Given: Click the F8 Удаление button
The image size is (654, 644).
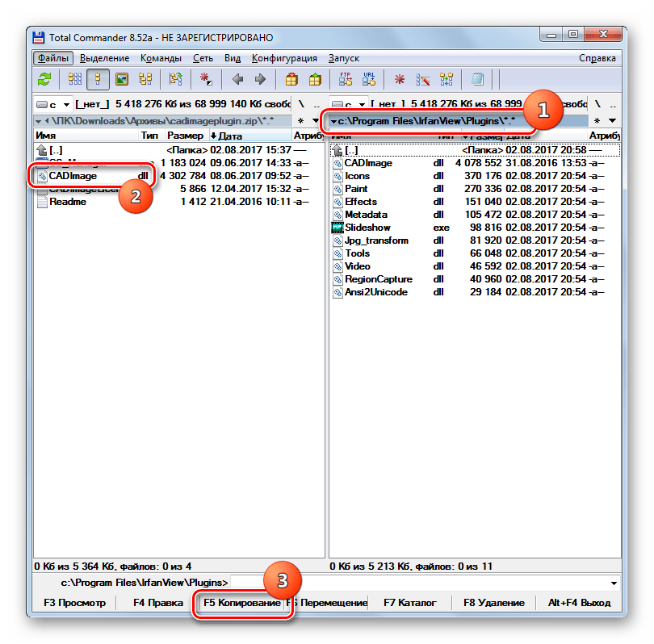Looking at the screenshot, I should (x=494, y=603).
